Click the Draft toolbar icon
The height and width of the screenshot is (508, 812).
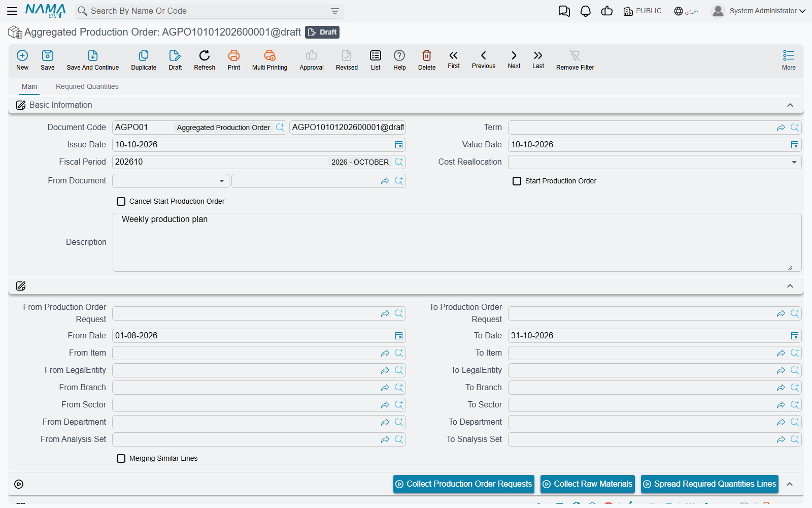pyautogui.click(x=175, y=60)
